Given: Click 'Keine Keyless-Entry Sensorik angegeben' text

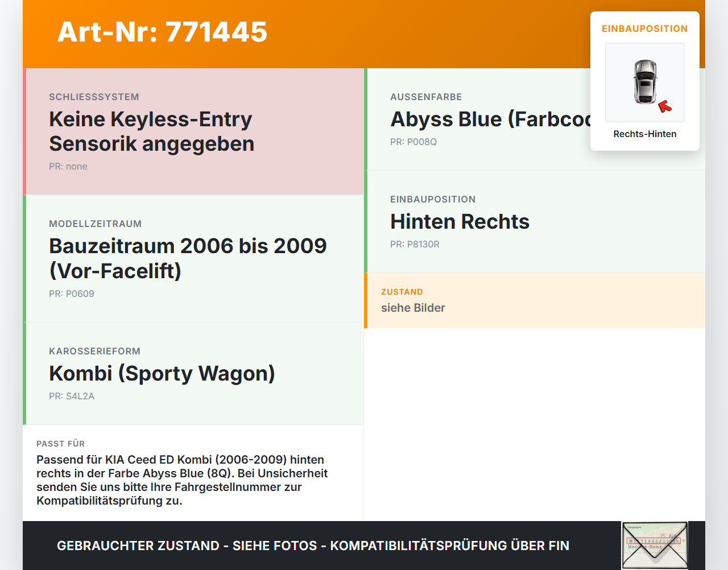Looking at the screenshot, I should click(x=152, y=131).
